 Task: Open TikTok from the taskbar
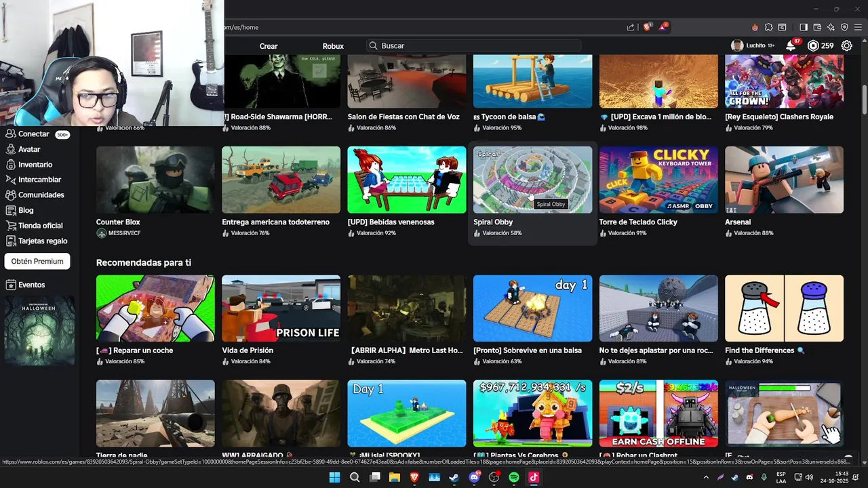pyautogui.click(x=534, y=477)
